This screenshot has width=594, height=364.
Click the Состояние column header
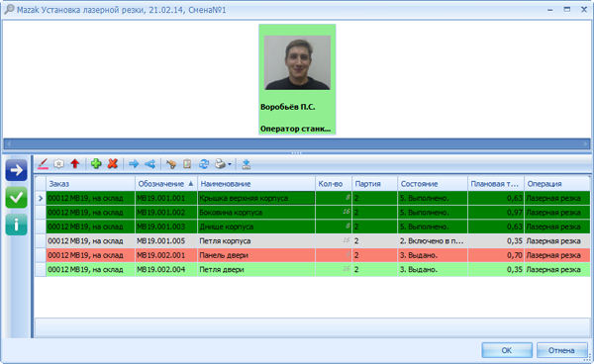433,184
